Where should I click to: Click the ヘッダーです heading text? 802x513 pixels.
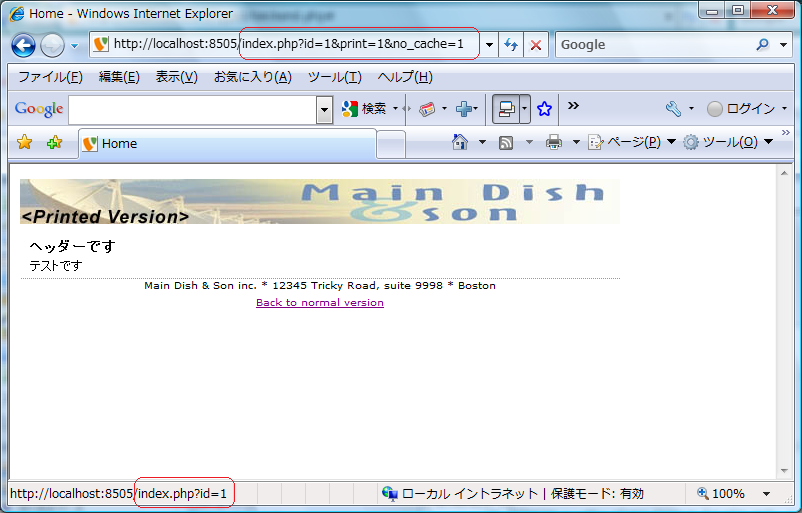[73, 246]
